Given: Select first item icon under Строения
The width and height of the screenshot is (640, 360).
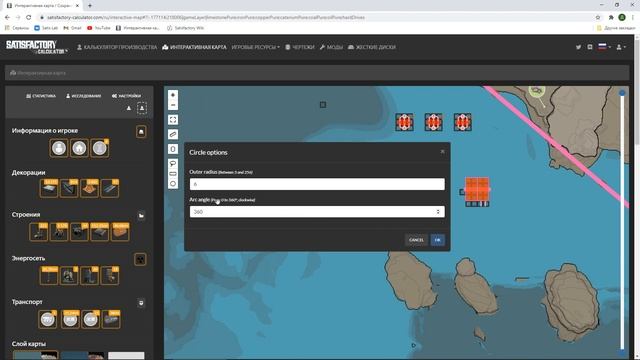Looking at the screenshot, I should 39,232.
